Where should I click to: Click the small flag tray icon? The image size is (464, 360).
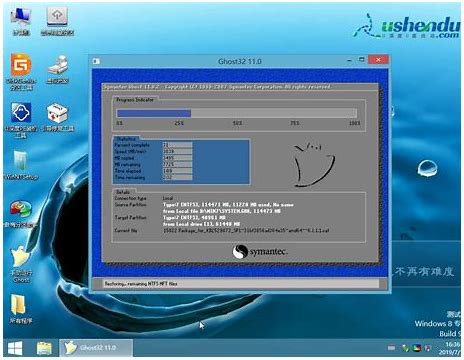[x=428, y=348]
